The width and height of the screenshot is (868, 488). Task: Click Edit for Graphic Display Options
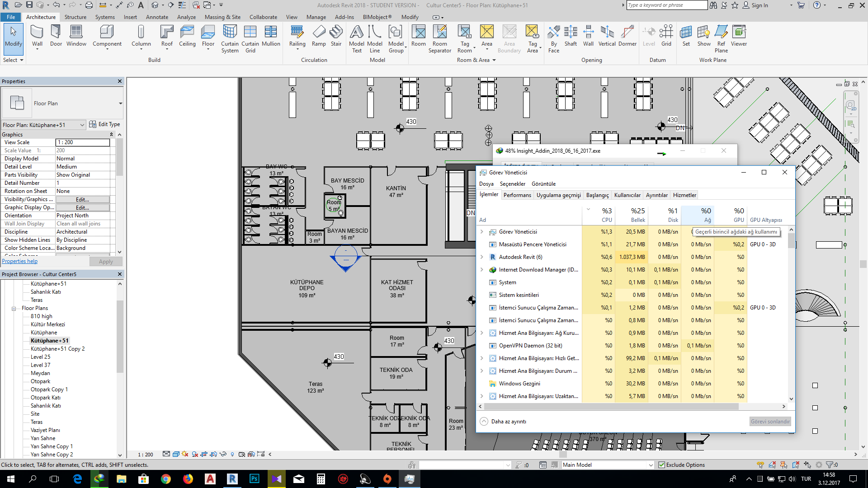click(82, 207)
